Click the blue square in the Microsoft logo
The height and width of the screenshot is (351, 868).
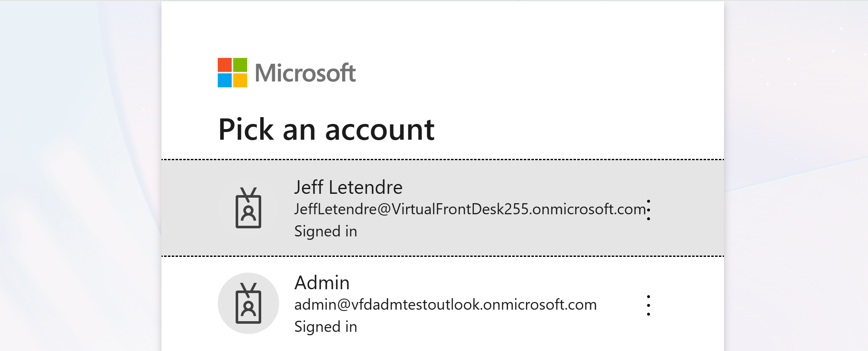pos(225,81)
